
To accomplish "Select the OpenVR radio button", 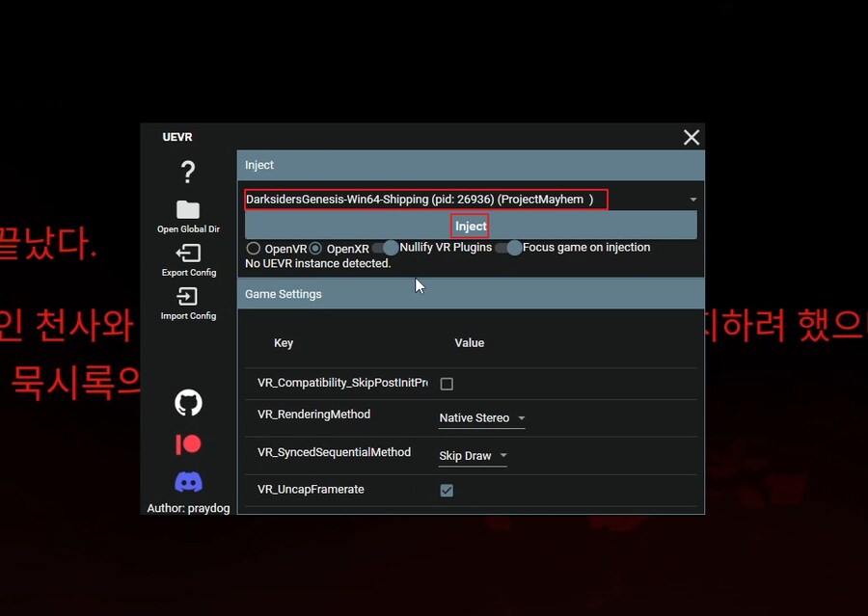I will pos(253,249).
